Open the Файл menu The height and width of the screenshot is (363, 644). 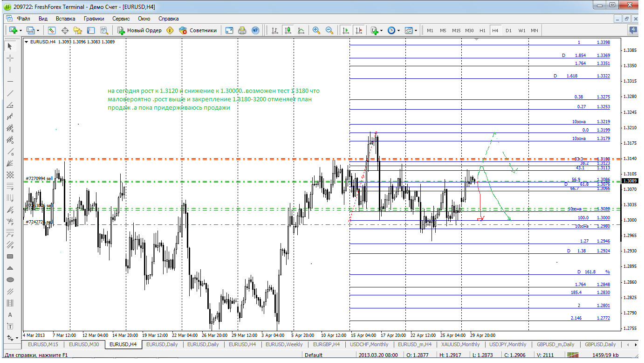[x=23, y=19]
